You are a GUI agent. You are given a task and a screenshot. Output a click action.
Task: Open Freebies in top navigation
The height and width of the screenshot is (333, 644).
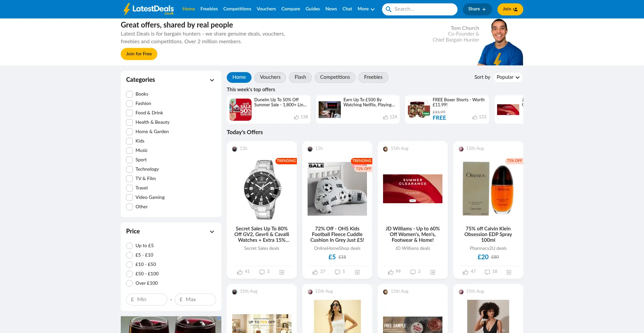tap(209, 9)
